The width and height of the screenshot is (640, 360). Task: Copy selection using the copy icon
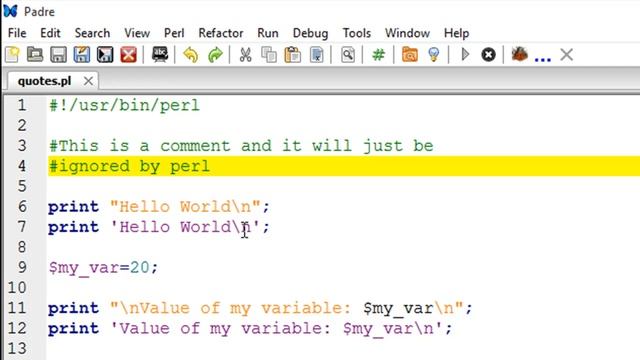(269, 54)
